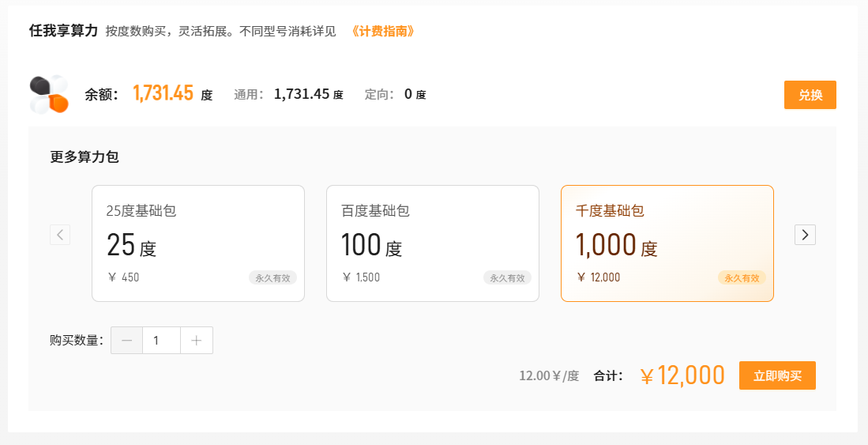Click the 永久有效 badge on 25度 card
This screenshot has height=445, width=868.
tap(272, 277)
